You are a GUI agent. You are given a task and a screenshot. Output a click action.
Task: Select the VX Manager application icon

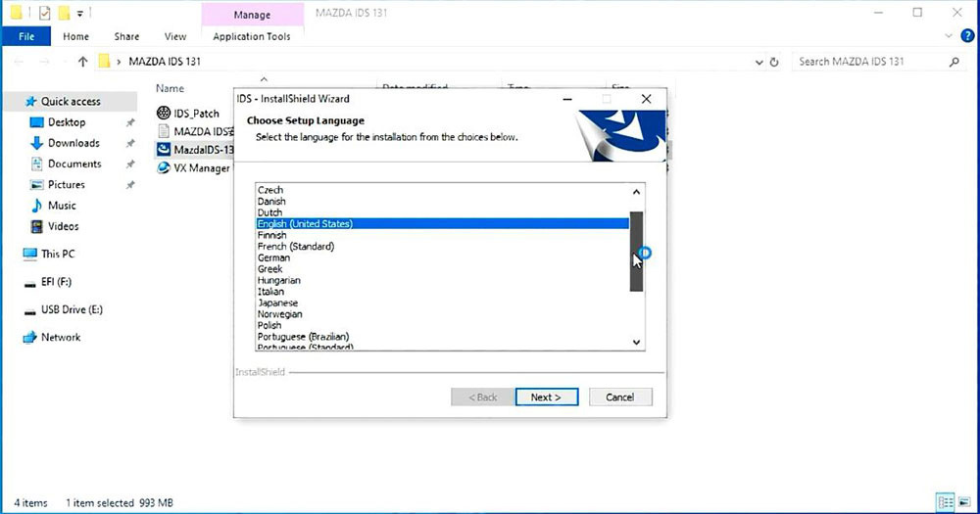click(x=163, y=167)
